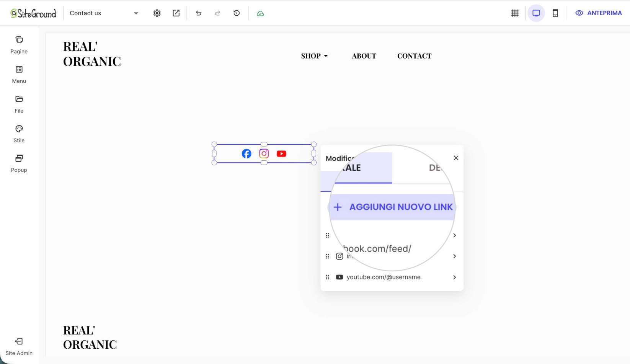Grab the YouTube row drag handle
The width and height of the screenshot is (630, 364).
point(327,277)
